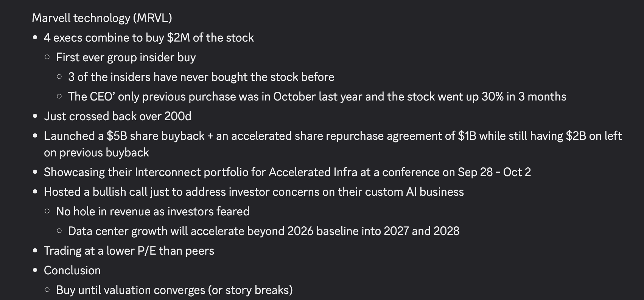Select the "No hole in revenue" sub-item
Screen dimensions: 644x300
[152, 211]
